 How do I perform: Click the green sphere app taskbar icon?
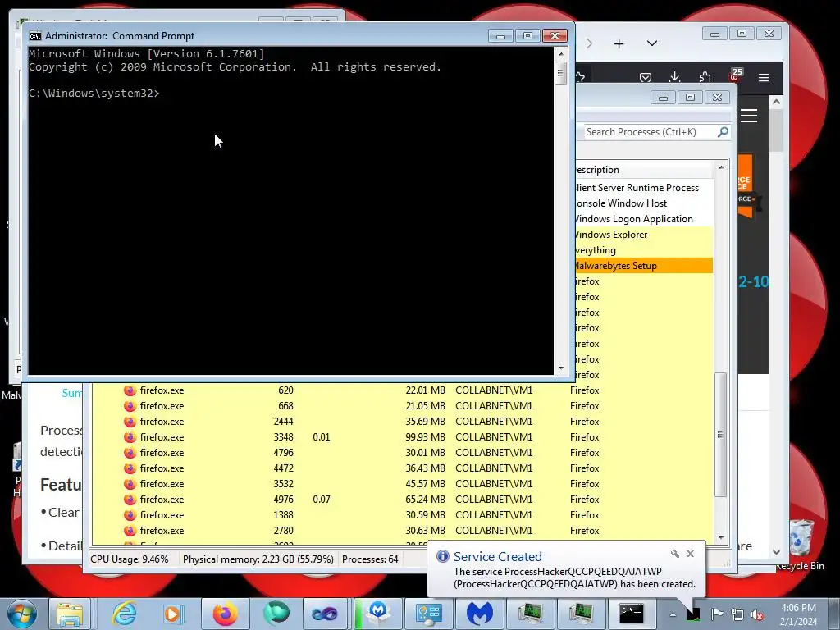click(x=276, y=614)
